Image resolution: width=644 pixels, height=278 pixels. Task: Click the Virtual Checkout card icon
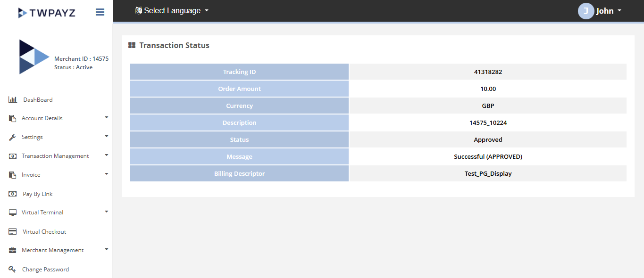coord(13,232)
